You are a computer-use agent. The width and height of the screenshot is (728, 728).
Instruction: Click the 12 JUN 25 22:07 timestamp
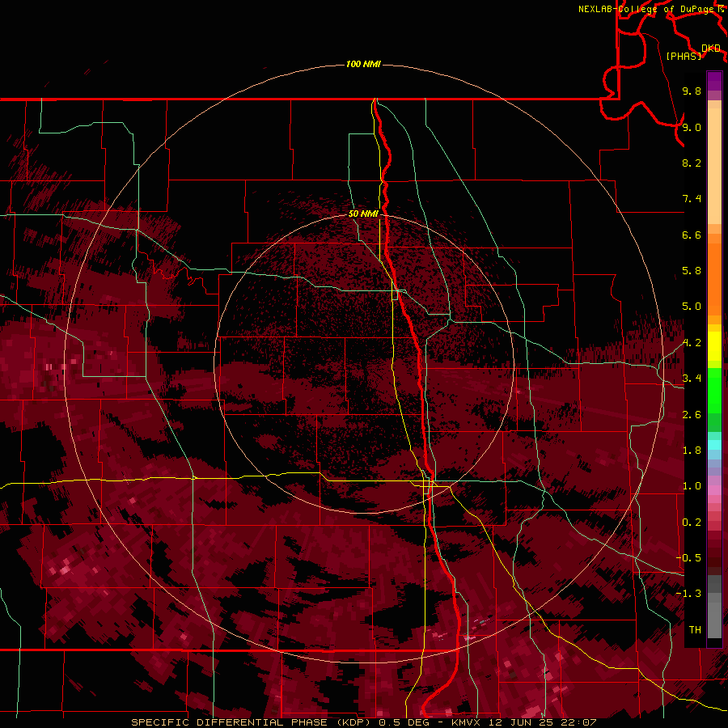(x=542, y=722)
